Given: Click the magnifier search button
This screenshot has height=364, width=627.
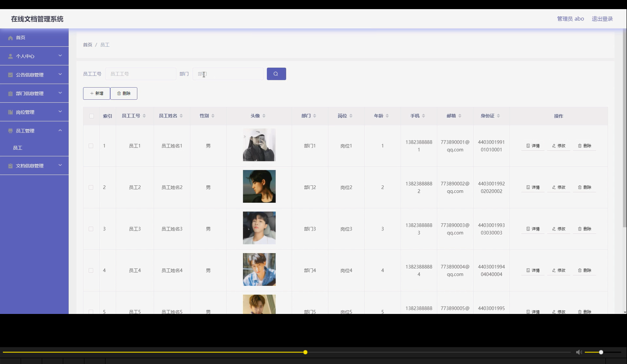Looking at the screenshot, I should pyautogui.click(x=276, y=74).
